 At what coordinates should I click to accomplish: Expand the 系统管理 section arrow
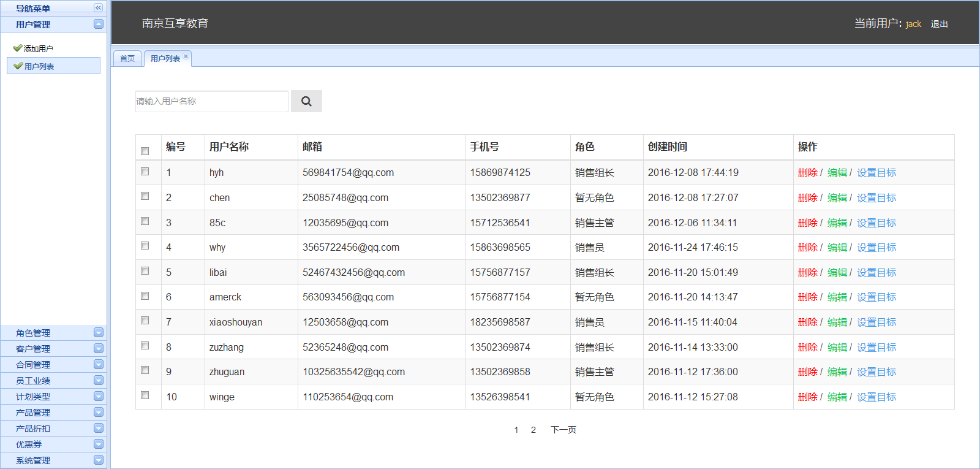[99, 460]
